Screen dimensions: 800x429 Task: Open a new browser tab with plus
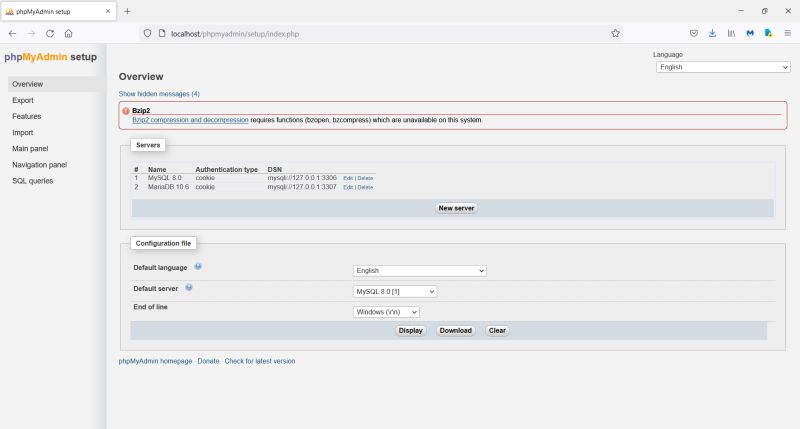(x=127, y=11)
